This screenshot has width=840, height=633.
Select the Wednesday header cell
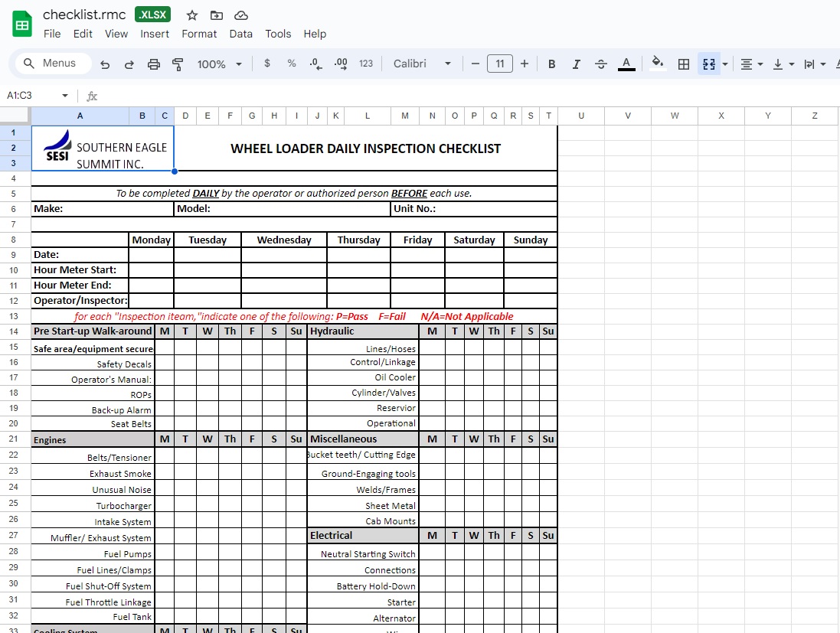tap(284, 240)
